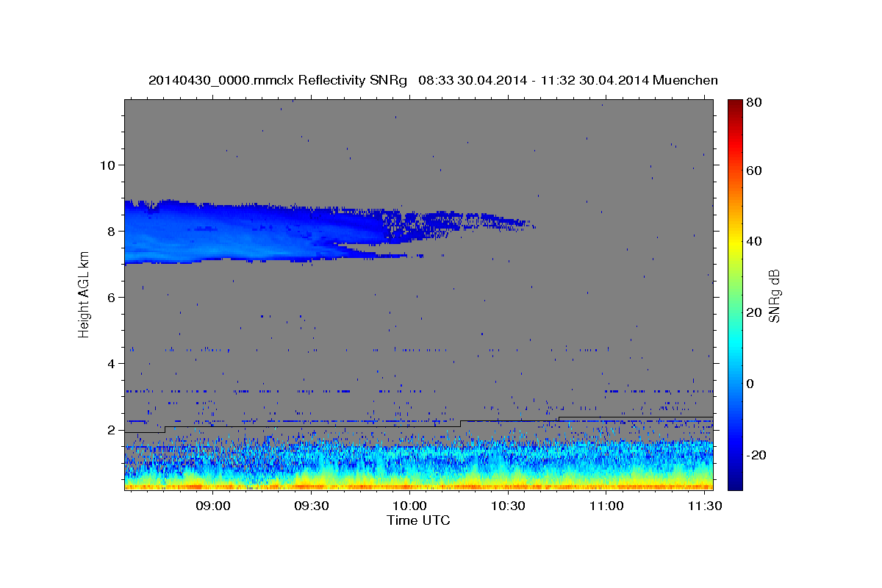The image size is (882, 588).
Task: Click the 'Time UTC' x-axis label
Action: 418,520
